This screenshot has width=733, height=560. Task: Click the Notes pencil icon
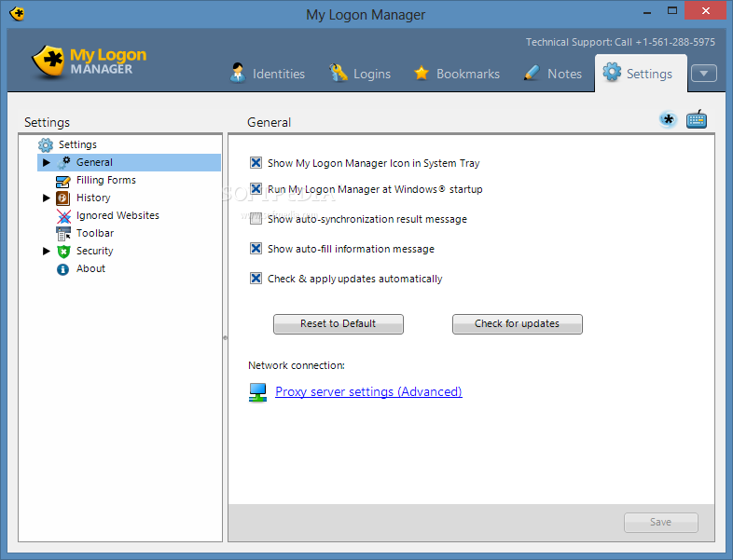coord(532,73)
